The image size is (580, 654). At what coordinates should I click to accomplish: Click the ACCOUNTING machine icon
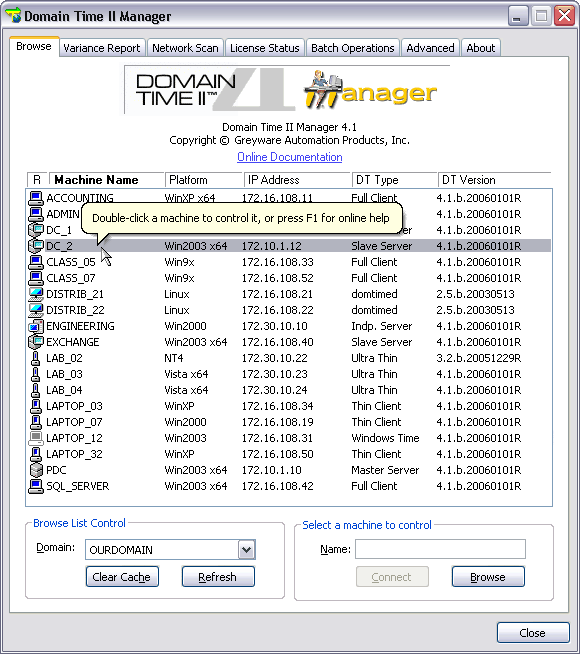[x=36, y=198]
